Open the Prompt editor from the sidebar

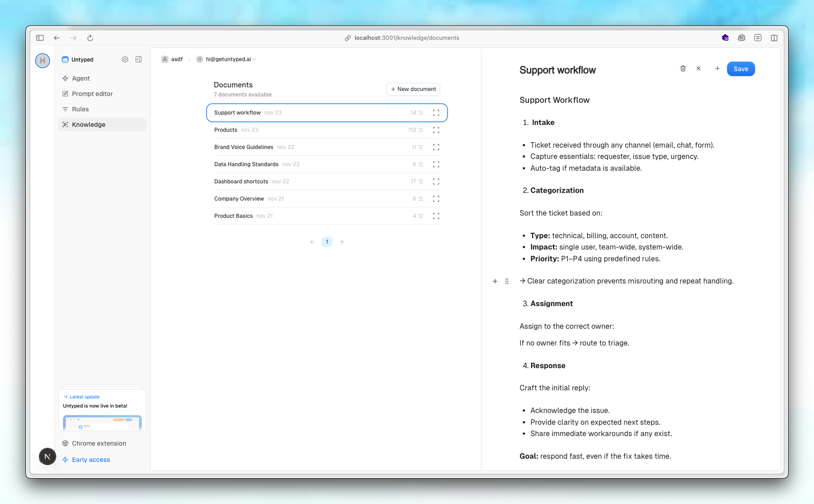[x=92, y=94]
